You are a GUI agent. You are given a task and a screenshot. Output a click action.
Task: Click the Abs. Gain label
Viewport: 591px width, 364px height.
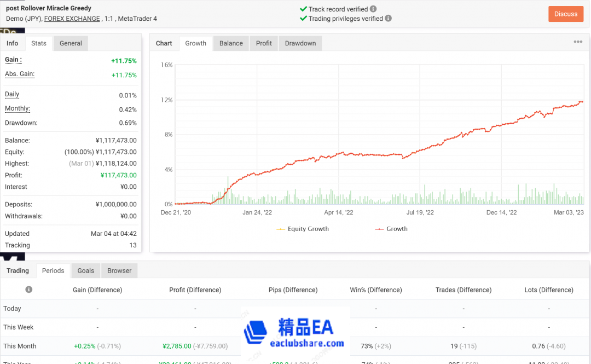pos(20,74)
